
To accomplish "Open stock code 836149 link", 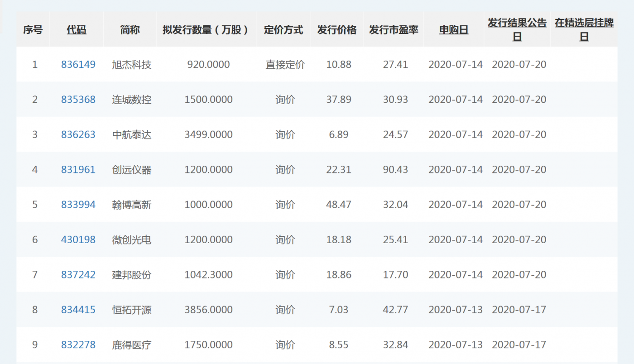I will 78,64.
